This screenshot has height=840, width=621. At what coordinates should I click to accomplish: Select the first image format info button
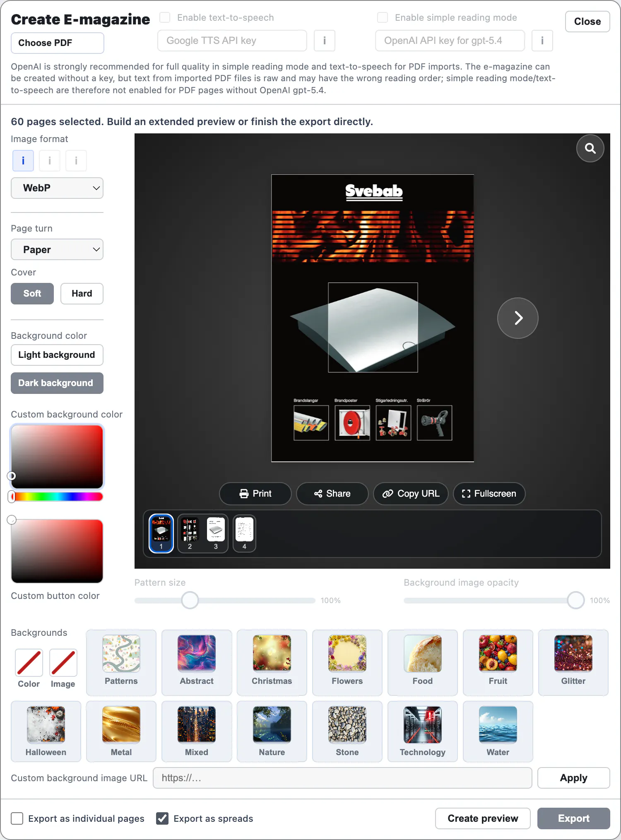(x=23, y=161)
